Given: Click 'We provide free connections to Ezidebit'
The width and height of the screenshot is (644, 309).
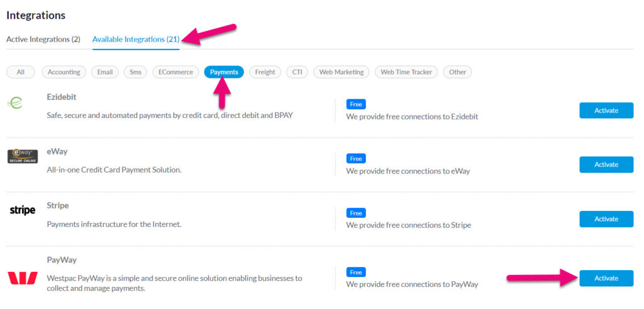Looking at the screenshot, I should [412, 117].
